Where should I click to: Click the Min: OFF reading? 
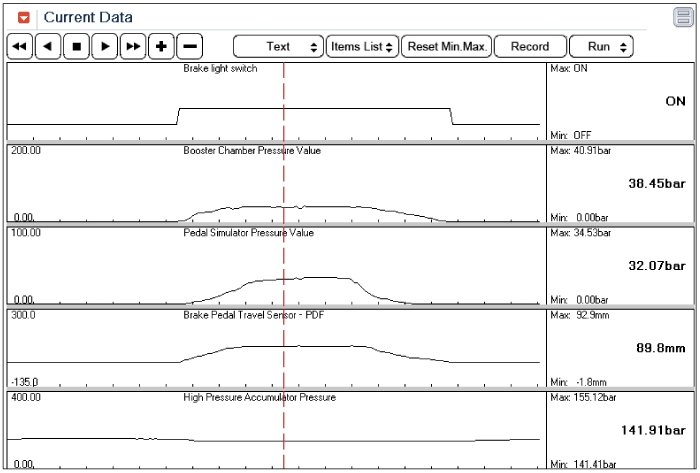pyautogui.click(x=571, y=135)
